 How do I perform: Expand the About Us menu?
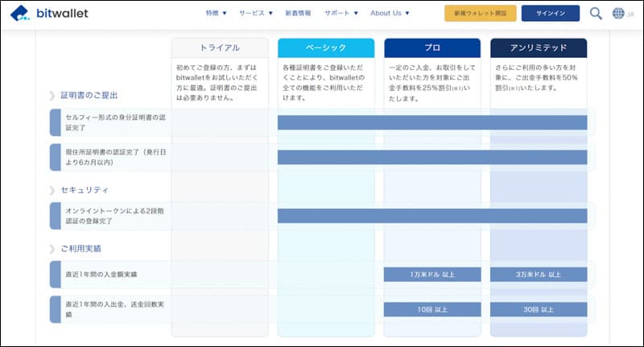[x=390, y=14]
